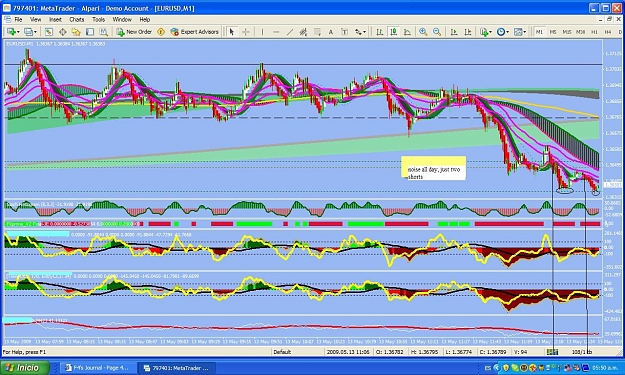Select the Fibonacci Retracement tool
625x375 pixels.
click(317, 32)
